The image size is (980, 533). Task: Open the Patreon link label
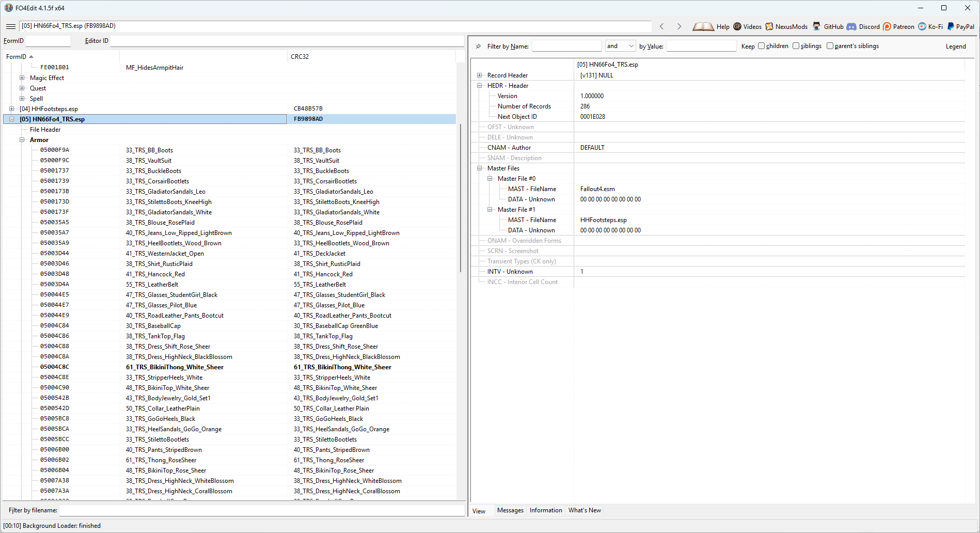tap(904, 27)
